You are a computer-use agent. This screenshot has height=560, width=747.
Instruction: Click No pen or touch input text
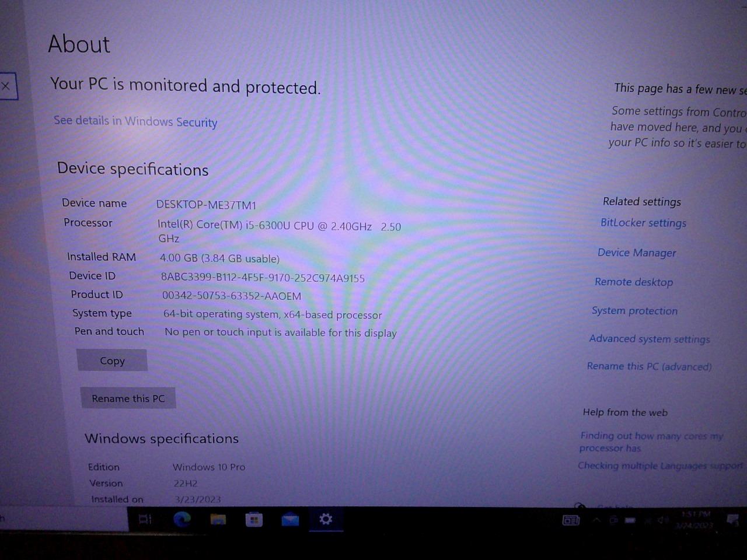281,332
